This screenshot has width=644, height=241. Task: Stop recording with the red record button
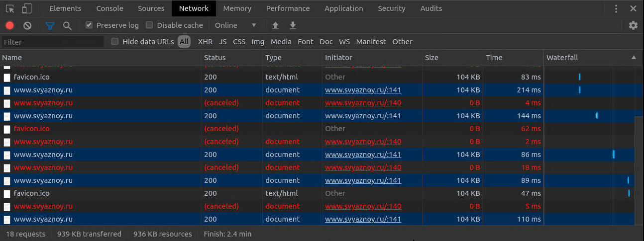pyautogui.click(x=10, y=25)
